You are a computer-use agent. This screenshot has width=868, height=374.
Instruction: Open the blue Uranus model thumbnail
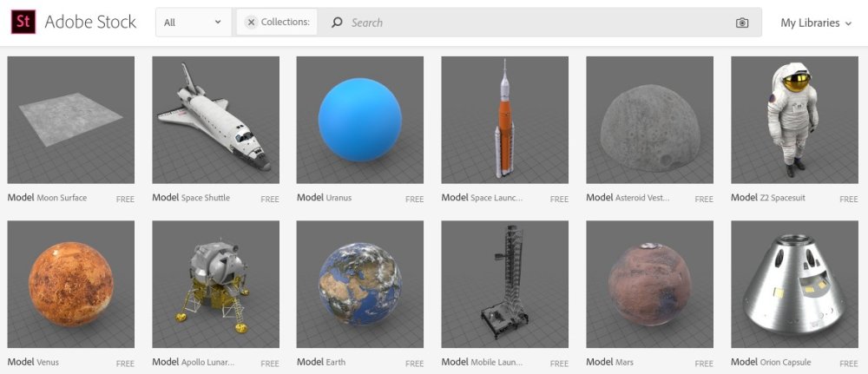tap(360, 120)
